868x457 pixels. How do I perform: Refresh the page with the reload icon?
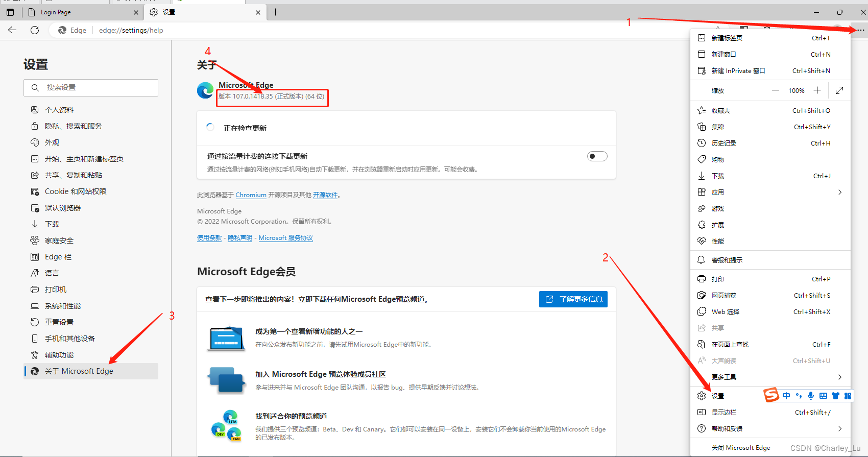click(35, 30)
